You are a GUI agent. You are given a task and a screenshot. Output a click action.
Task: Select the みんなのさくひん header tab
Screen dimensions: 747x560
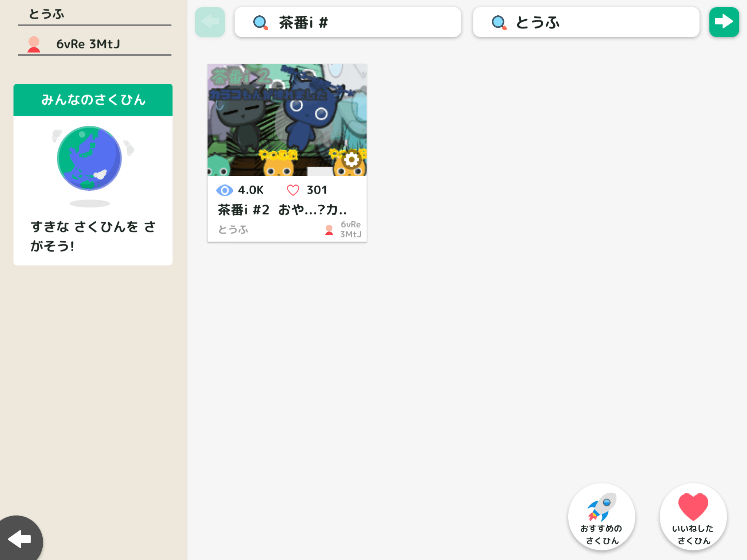point(93,100)
